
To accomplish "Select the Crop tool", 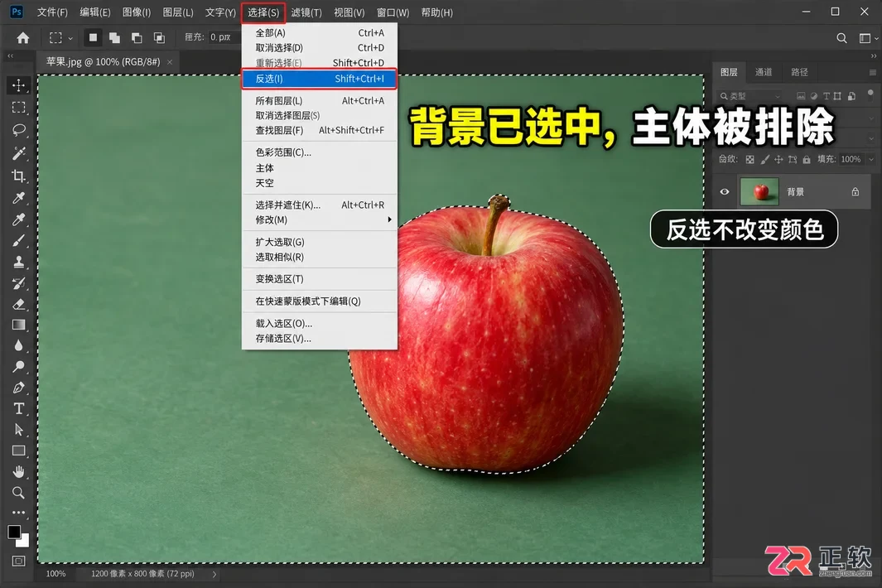I will [x=18, y=176].
